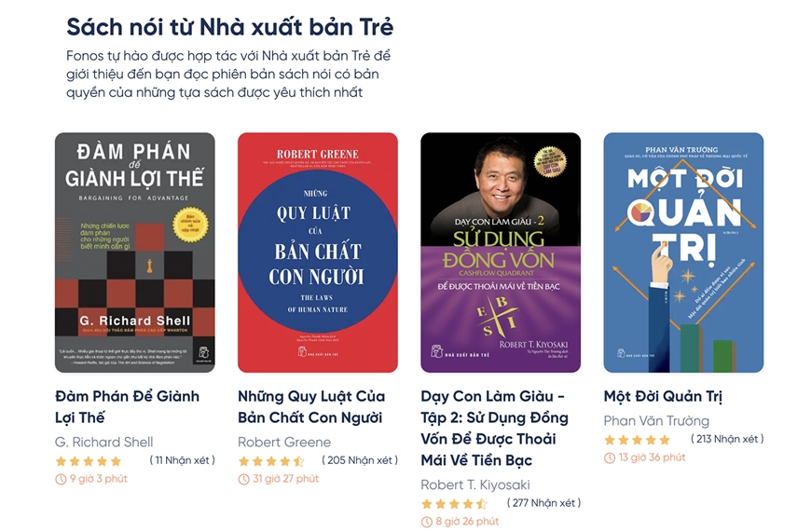Open the title link Một Đời Quản Trị
Image resolution: width=811 pixels, height=532 pixels.
tap(663, 397)
